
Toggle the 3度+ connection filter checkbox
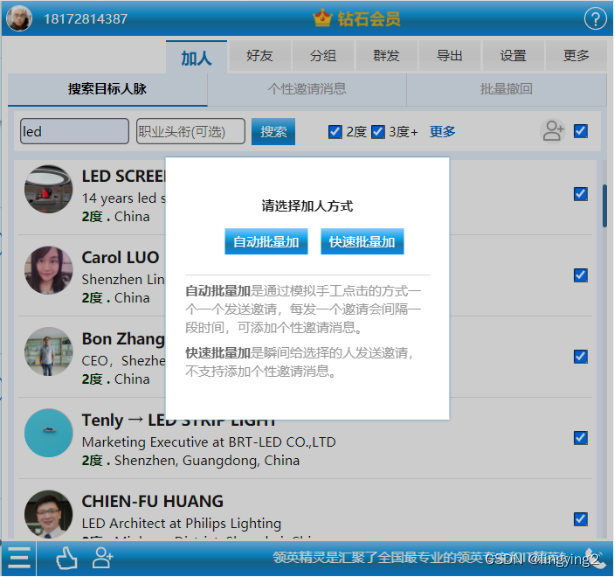(x=378, y=132)
